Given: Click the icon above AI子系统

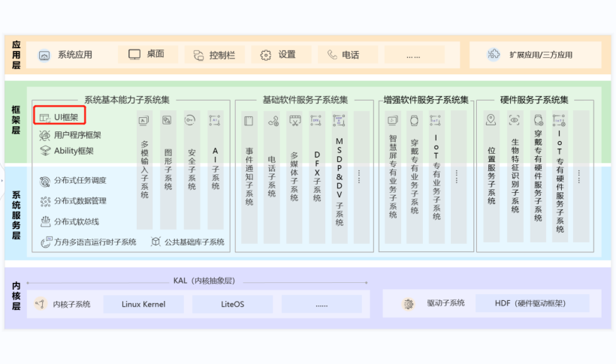Looking at the screenshot, I should (x=215, y=120).
